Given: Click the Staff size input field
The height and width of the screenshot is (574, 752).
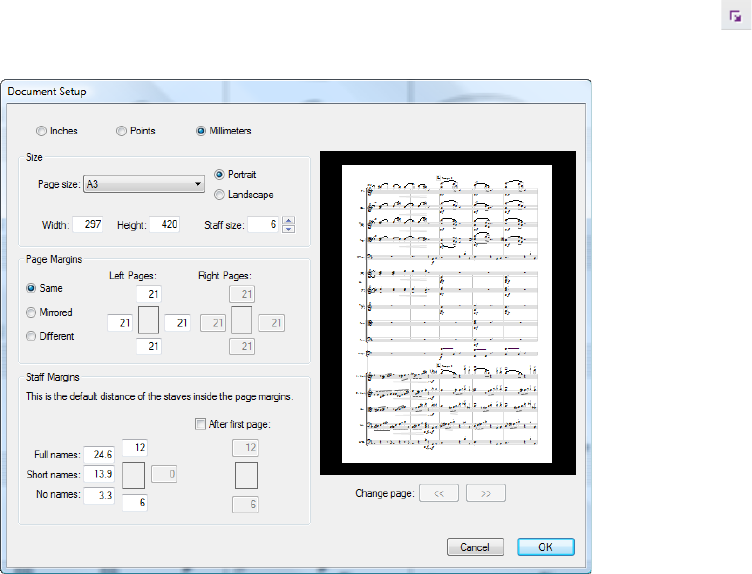Looking at the screenshot, I should 263,224.
